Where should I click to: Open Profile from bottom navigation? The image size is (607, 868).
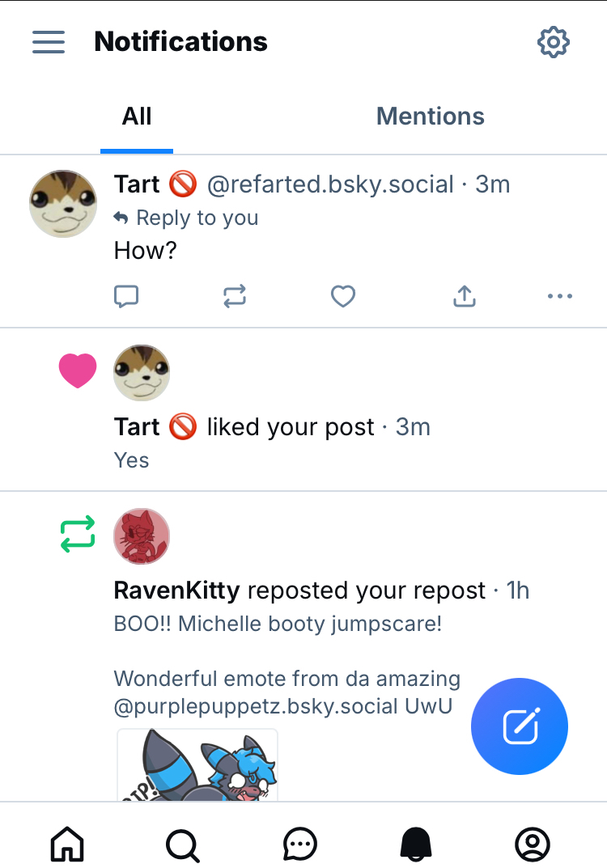pos(533,845)
